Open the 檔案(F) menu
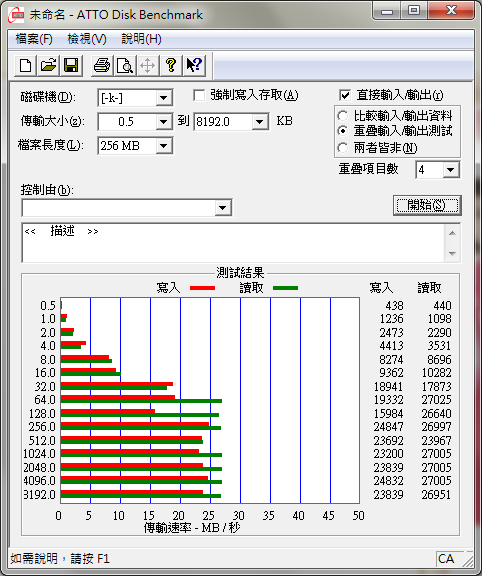Screen dimensions: 482x576 tap(34, 39)
